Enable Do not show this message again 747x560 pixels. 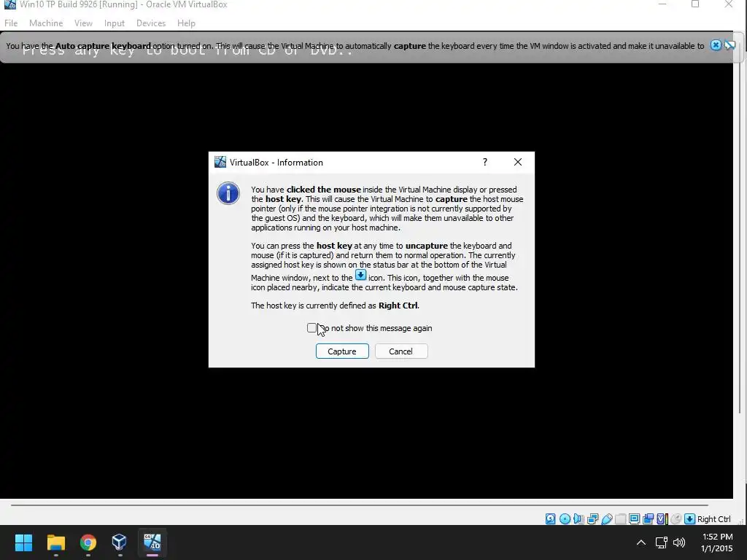coord(311,327)
